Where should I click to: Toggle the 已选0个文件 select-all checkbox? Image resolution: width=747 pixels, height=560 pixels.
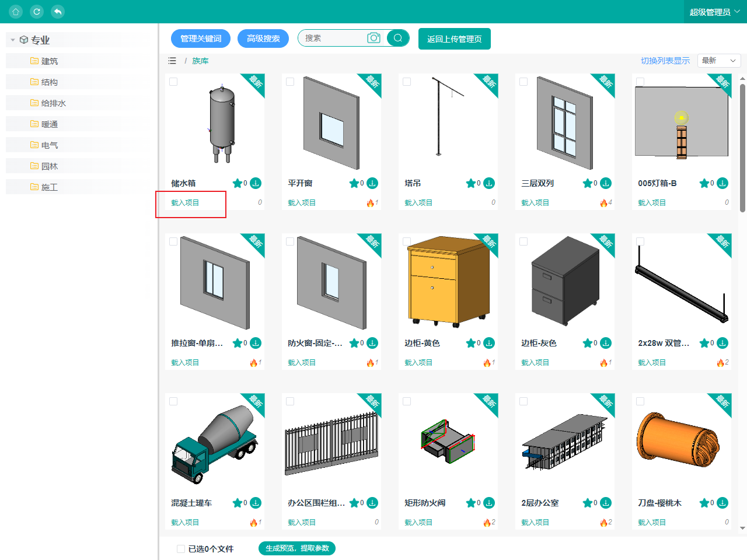click(181, 549)
